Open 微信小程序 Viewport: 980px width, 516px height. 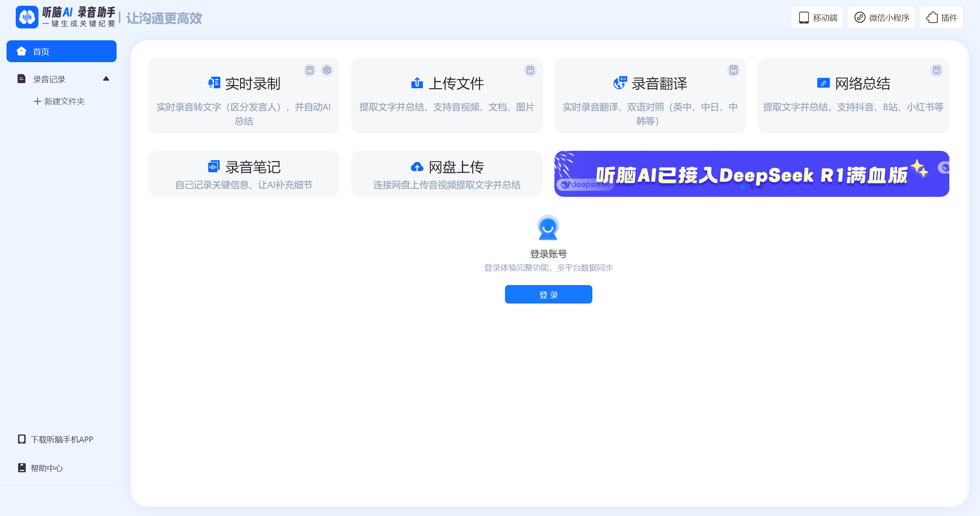click(x=881, y=17)
